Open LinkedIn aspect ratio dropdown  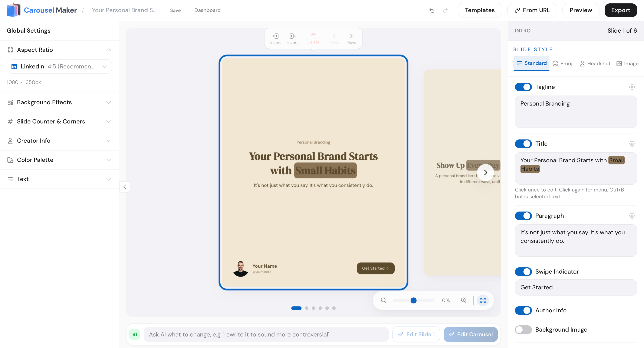pos(59,66)
